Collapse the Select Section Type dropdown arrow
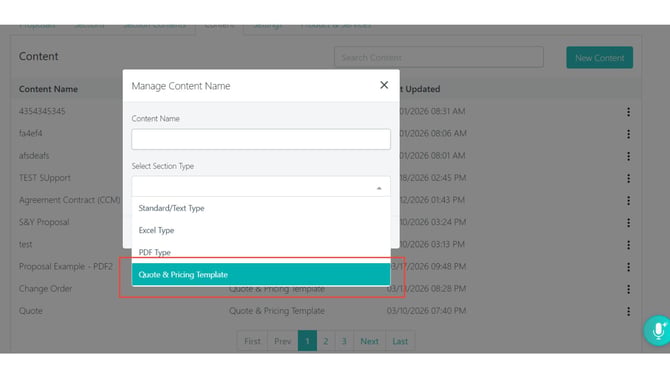 (379, 188)
